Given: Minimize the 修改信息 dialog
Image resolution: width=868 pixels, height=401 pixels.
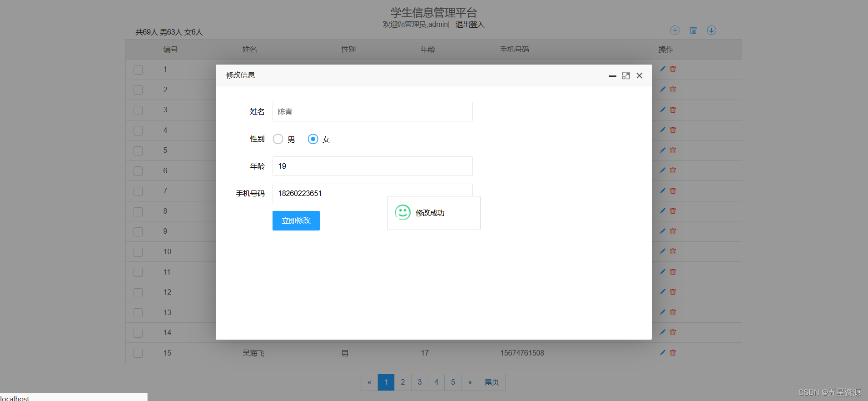Looking at the screenshot, I should [x=613, y=76].
